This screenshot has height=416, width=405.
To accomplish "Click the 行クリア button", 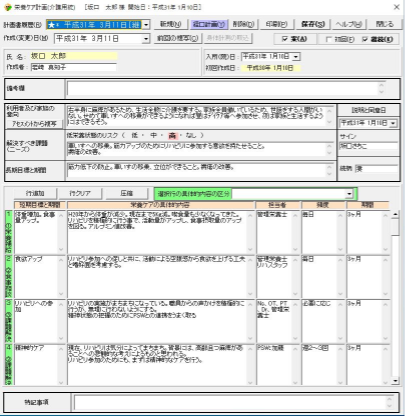I will pos(80,193).
